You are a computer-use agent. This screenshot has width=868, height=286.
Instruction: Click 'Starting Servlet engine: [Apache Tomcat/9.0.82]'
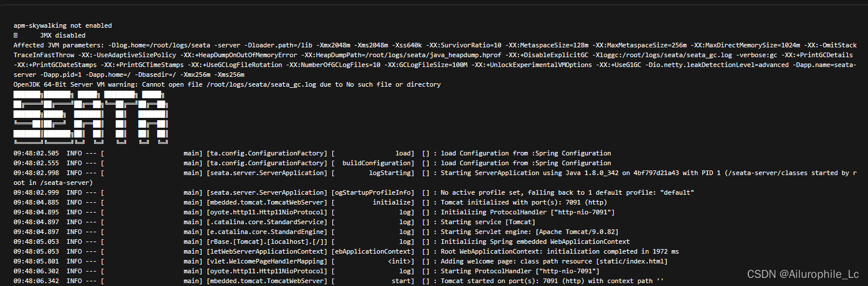pos(529,232)
